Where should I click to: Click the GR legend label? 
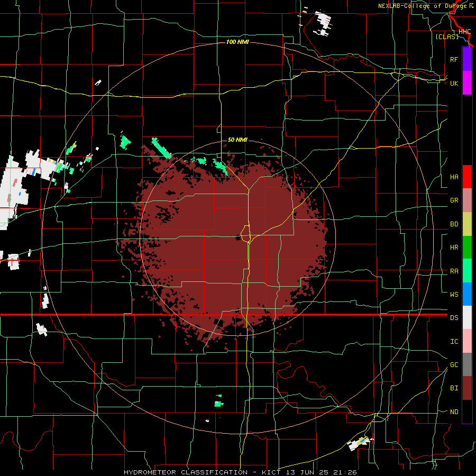pyautogui.click(x=454, y=200)
